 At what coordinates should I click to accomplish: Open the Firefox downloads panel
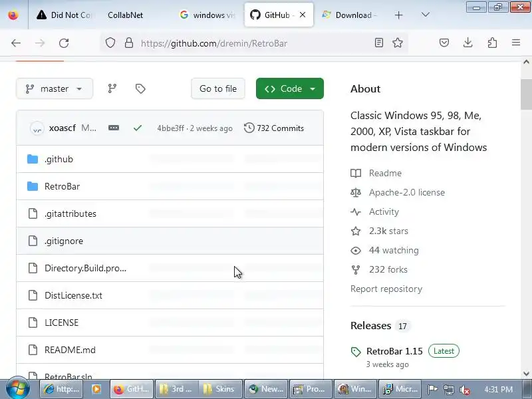[468, 43]
